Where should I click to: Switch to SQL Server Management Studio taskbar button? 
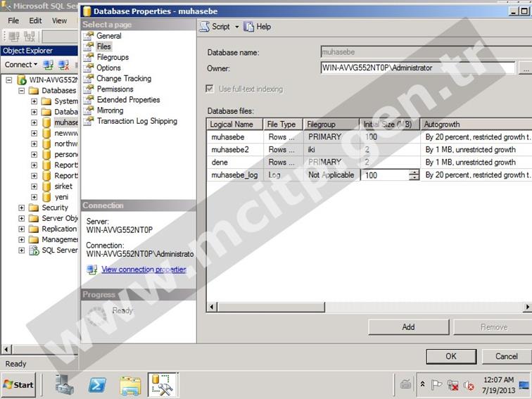163,385
